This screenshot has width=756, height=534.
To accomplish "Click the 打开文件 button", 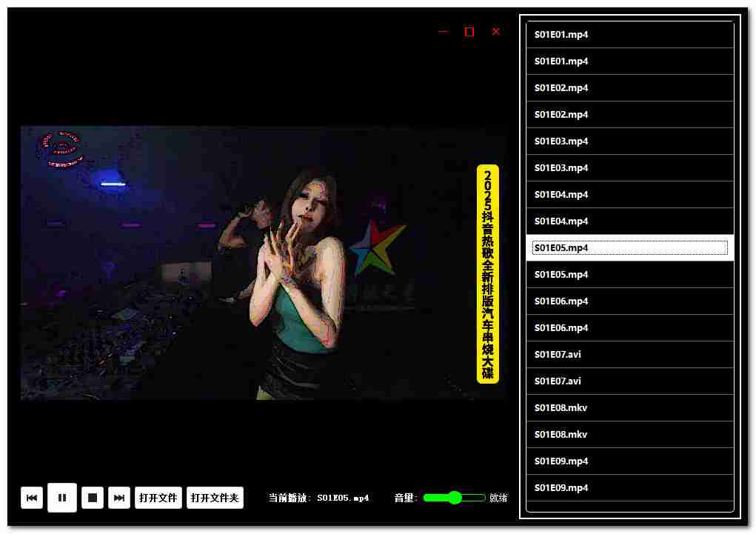I will pos(158,498).
